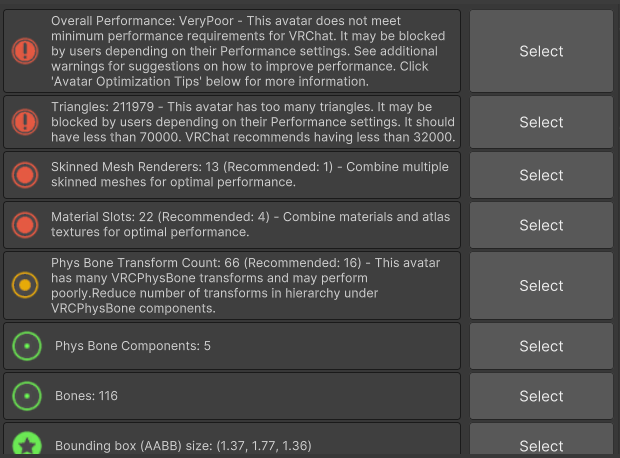
Task: Click the red icon for Skinned Mesh Renderers
Action: click(x=25, y=175)
